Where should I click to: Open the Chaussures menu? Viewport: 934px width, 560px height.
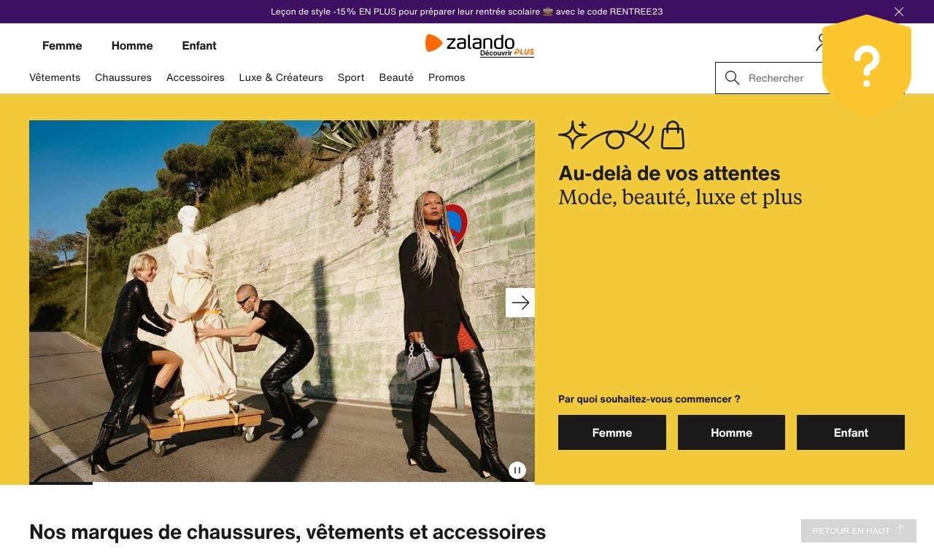123,77
